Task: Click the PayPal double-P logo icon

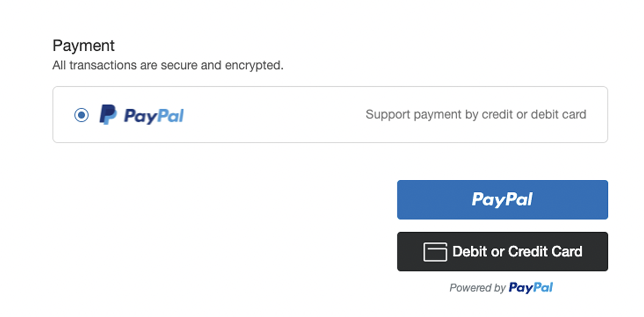Action: 108,115
